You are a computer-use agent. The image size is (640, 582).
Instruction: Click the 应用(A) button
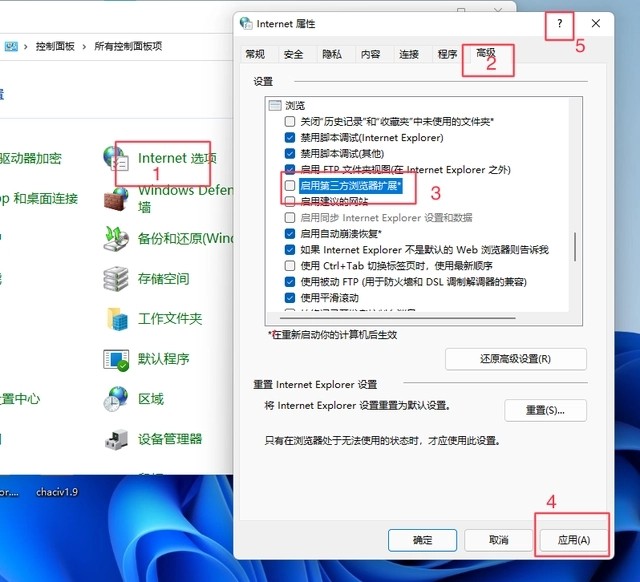click(574, 540)
